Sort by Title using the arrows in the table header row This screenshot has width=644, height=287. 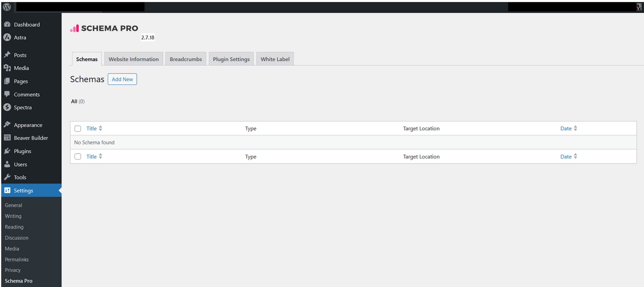point(100,128)
